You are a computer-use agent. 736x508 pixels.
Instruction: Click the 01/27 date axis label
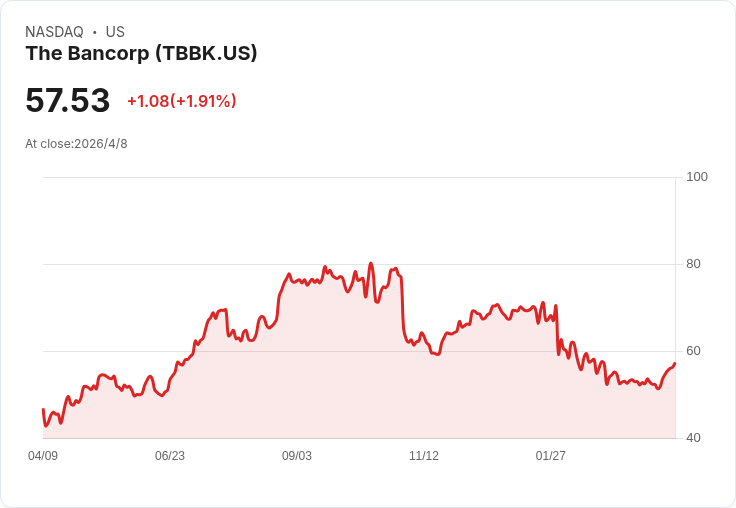click(551, 456)
